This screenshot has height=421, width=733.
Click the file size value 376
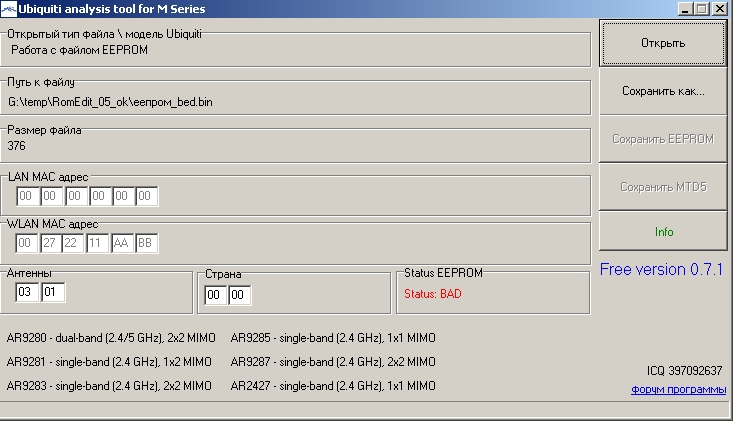pyautogui.click(x=16, y=146)
